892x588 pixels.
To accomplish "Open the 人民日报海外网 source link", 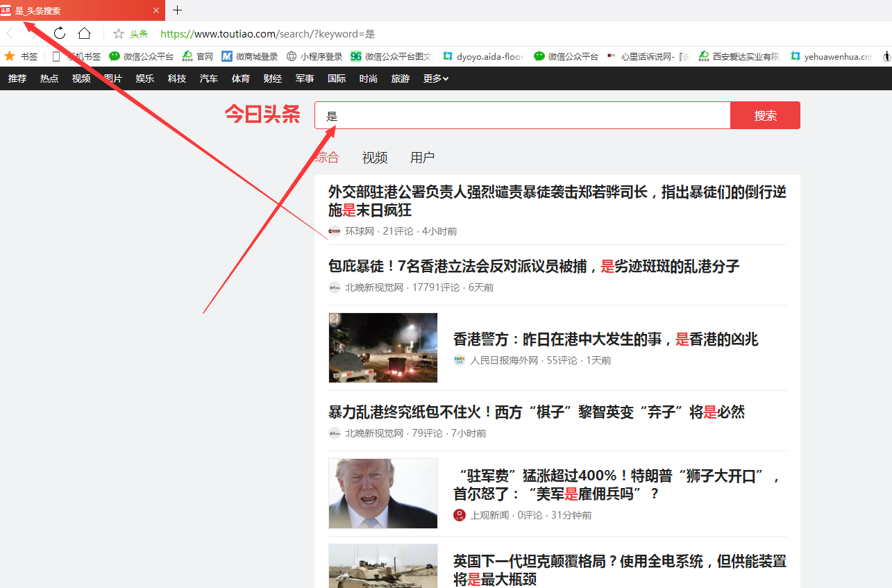I will [x=504, y=360].
